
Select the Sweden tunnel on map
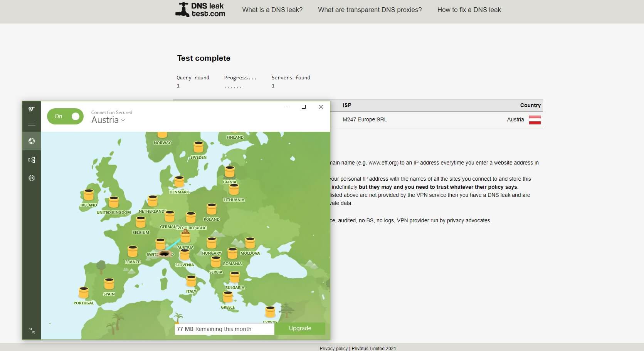(198, 147)
